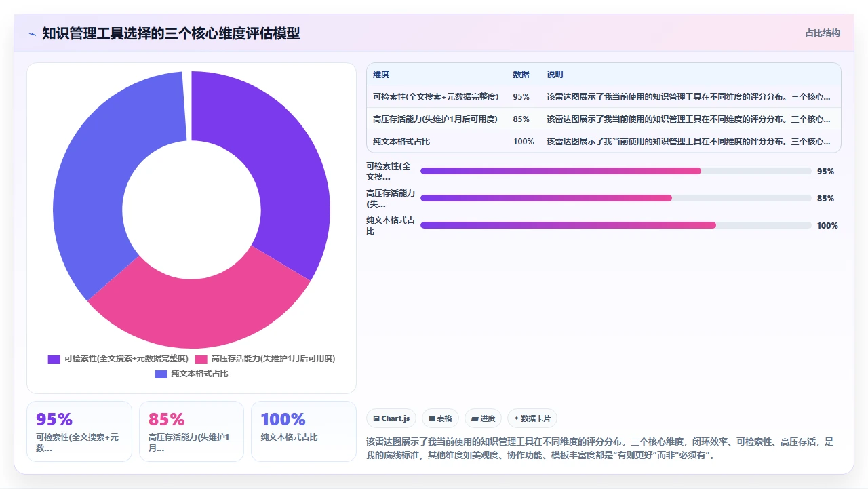
Task: Click the 进度 tag chip
Action: click(483, 418)
